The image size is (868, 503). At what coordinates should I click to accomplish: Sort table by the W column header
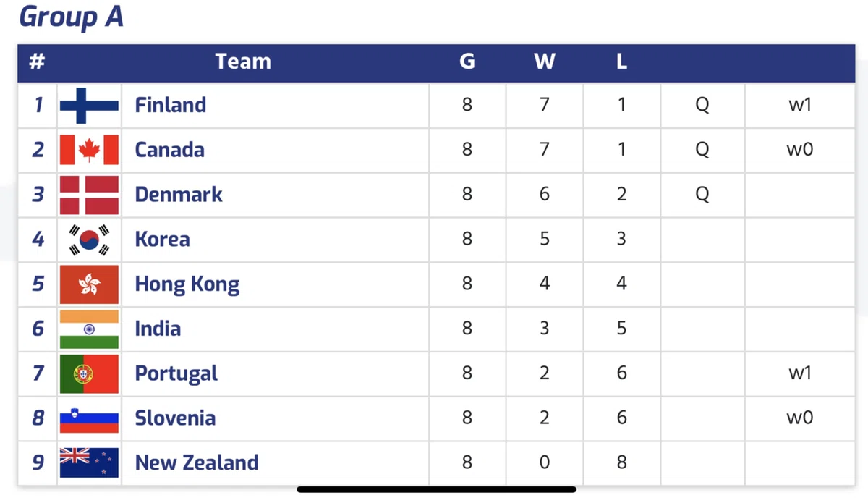click(x=544, y=62)
